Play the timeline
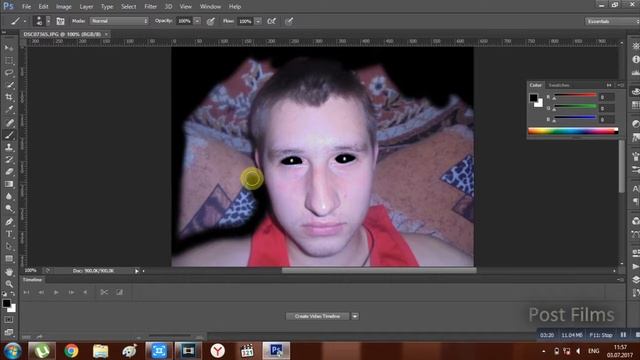Viewport: 640px width, 360px height. coord(56,292)
